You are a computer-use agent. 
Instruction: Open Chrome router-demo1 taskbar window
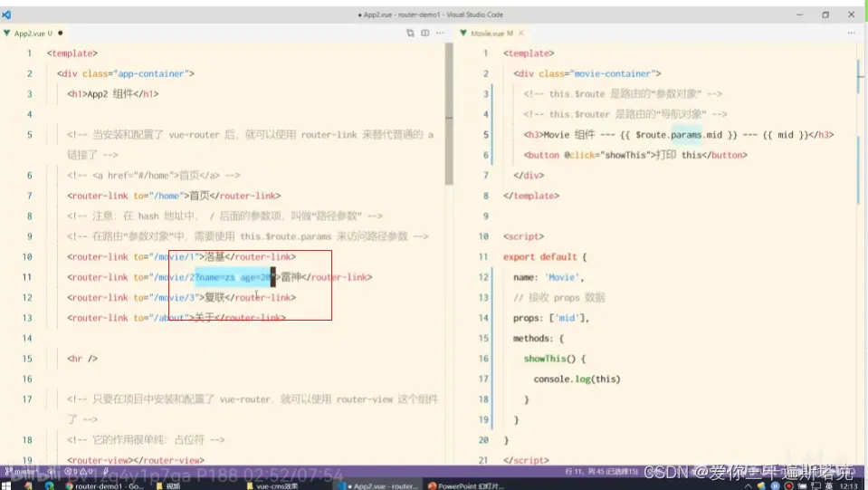[x=104, y=485]
